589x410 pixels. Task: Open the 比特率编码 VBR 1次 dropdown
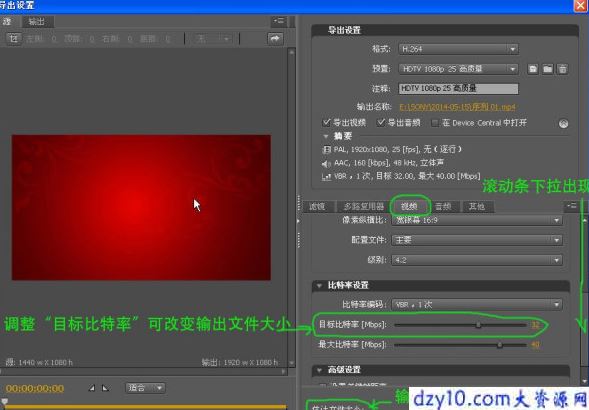click(x=477, y=305)
